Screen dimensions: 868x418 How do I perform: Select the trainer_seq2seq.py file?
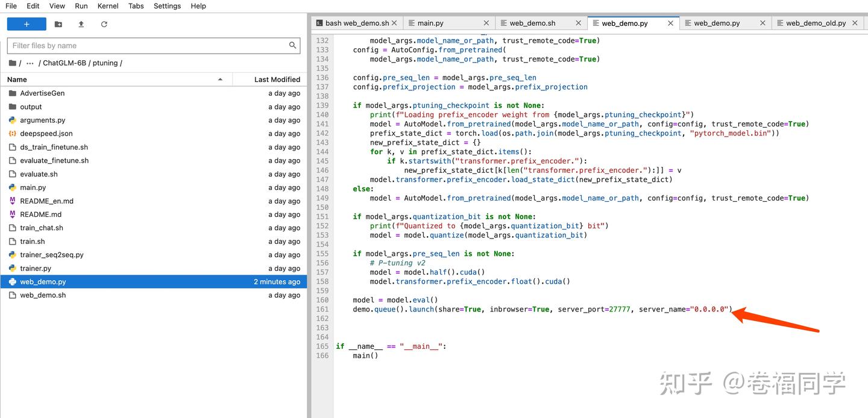52,255
